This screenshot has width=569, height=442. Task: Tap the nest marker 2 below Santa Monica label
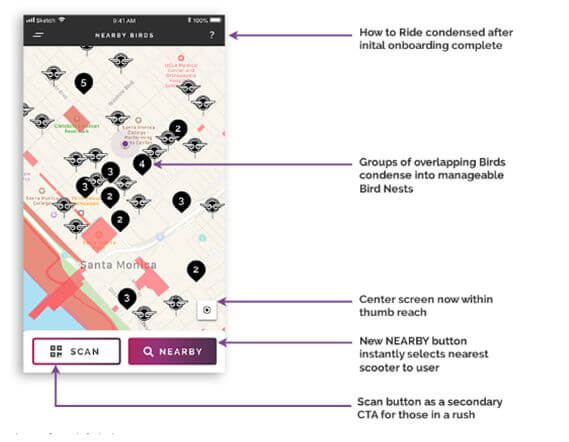tap(196, 271)
